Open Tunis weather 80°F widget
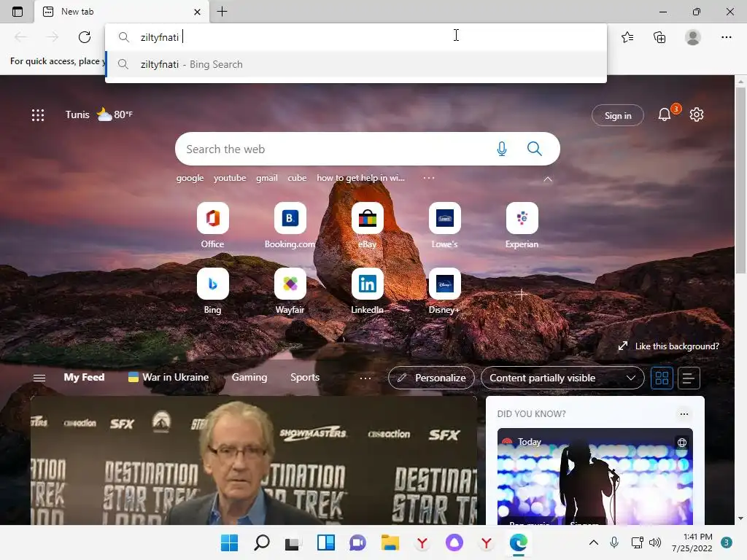The image size is (747, 560). (99, 114)
